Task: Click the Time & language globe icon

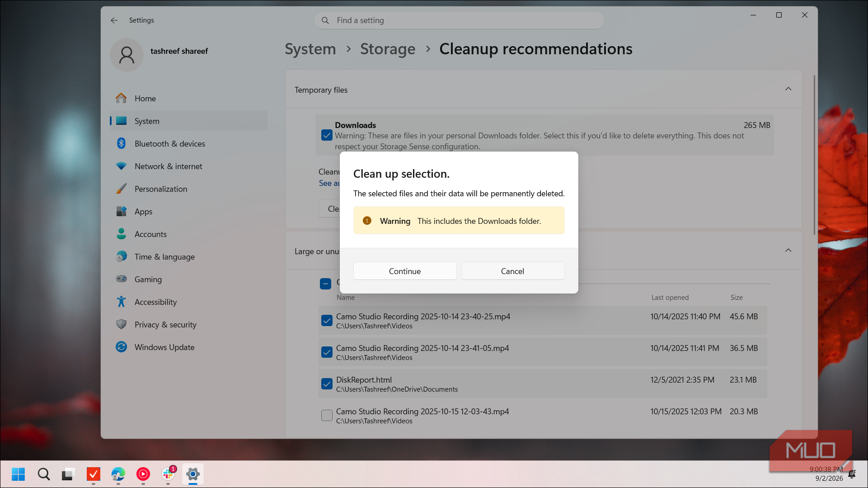Action: point(121,256)
